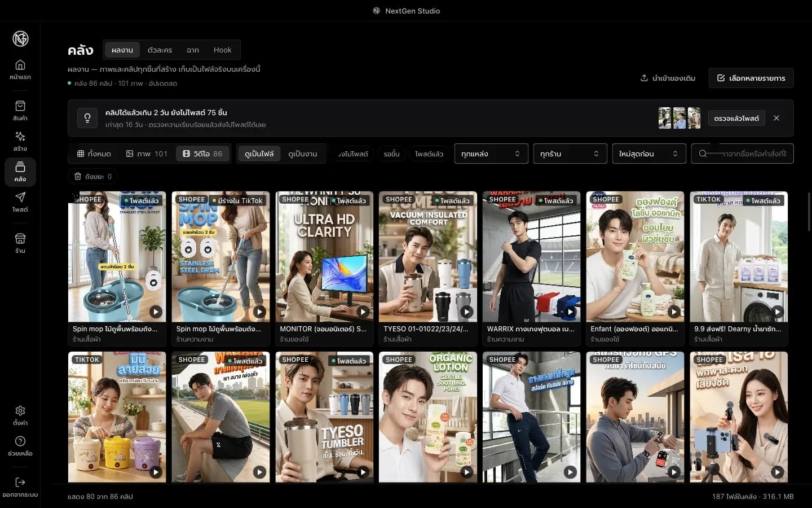Dismiss the unposted clips banner
This screenshot has width=812, height=508.
tap(776, 118)
